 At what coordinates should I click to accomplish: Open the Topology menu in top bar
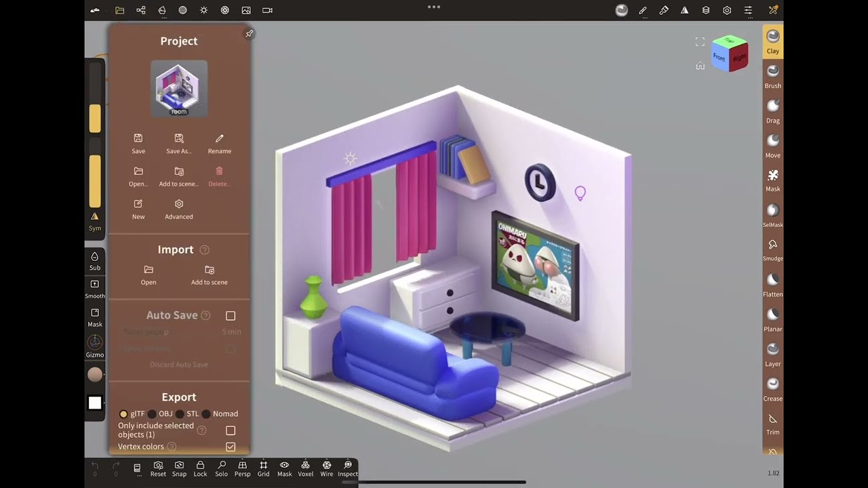pos(162,10)
